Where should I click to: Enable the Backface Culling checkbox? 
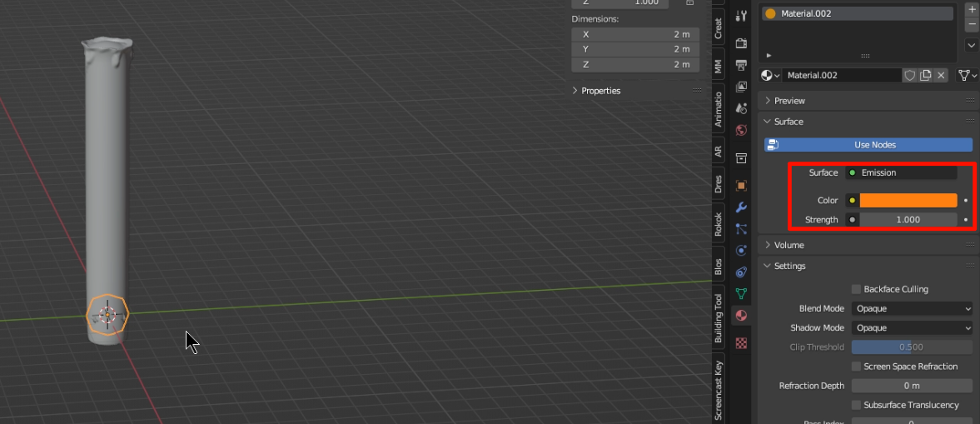[x=856, y=289]
